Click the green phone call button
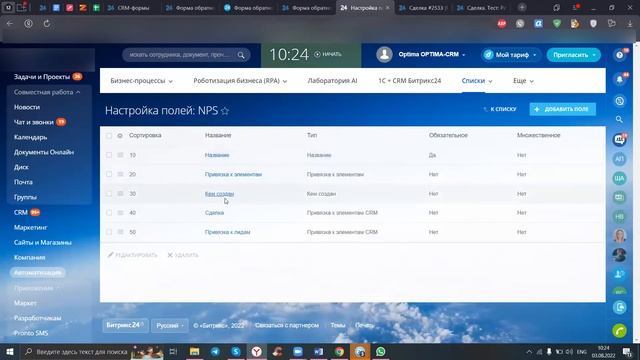The width and height of the screenshot is (640, 360). pos(620,331)
